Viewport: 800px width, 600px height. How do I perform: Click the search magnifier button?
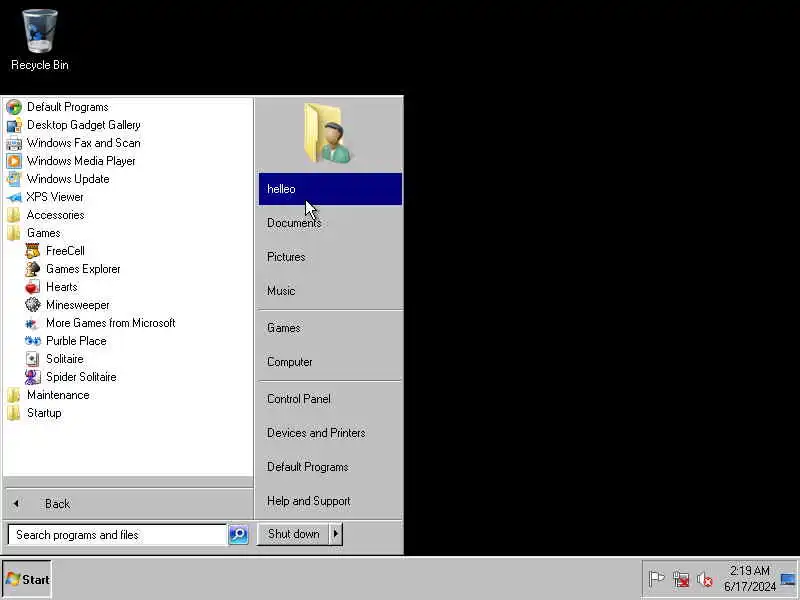click(238, 535)
